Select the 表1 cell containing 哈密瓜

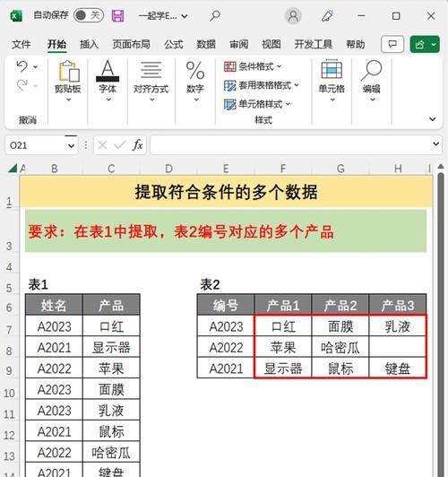pyautogui.click(x=111, y=452)
